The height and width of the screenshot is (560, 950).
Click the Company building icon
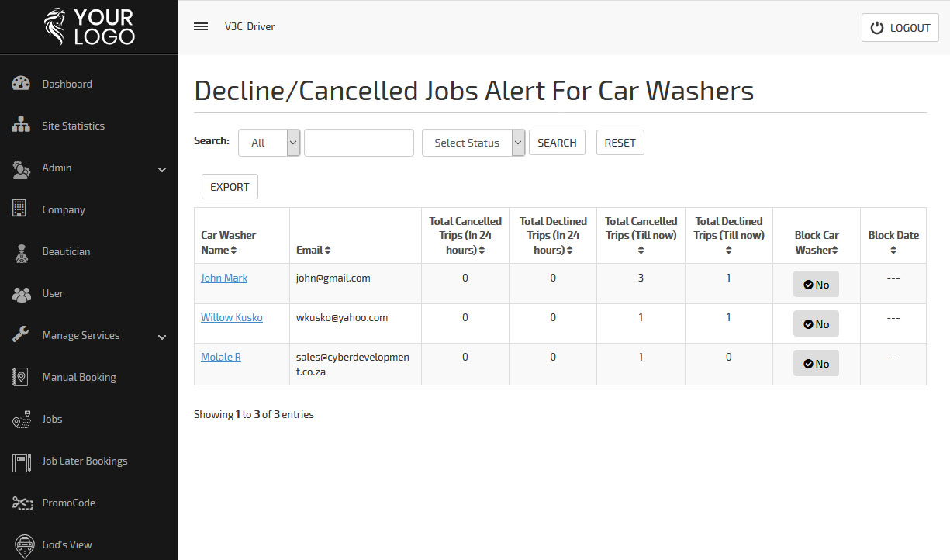21,209
